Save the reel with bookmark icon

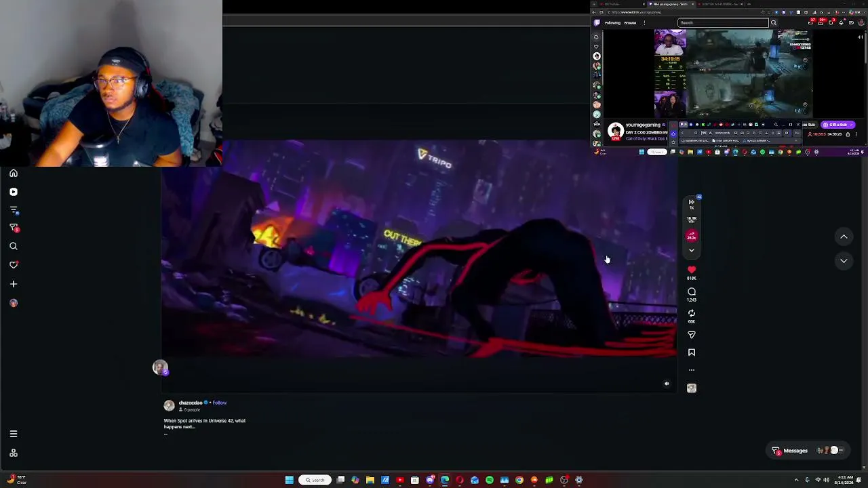(692, 352)
